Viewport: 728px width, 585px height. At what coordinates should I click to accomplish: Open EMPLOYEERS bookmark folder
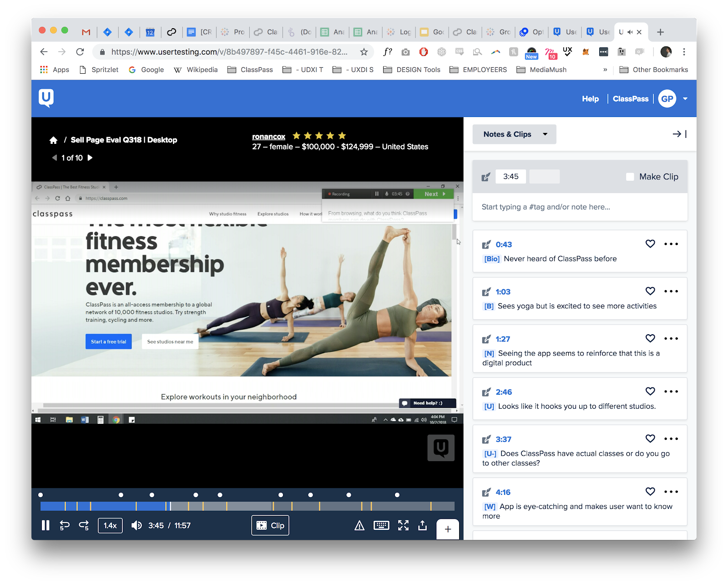pos(478,70)
